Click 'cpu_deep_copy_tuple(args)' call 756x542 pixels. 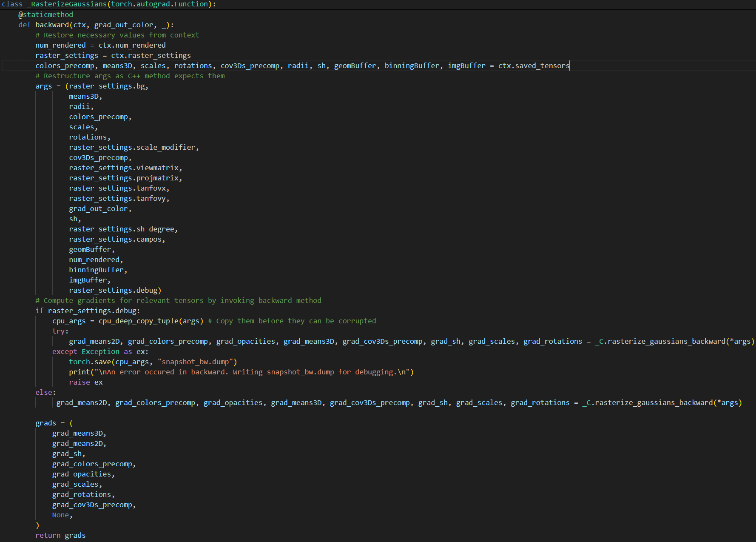[151, 321]
